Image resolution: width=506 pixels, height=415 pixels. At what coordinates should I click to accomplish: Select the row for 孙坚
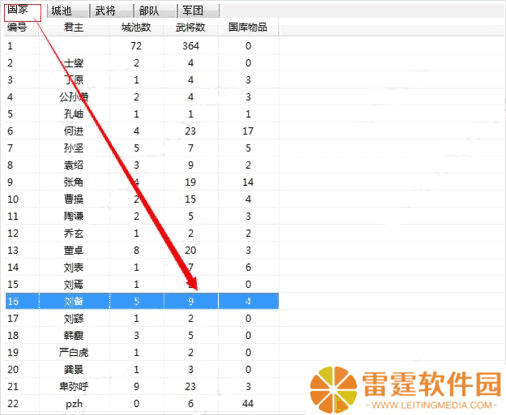coord(142,148)
